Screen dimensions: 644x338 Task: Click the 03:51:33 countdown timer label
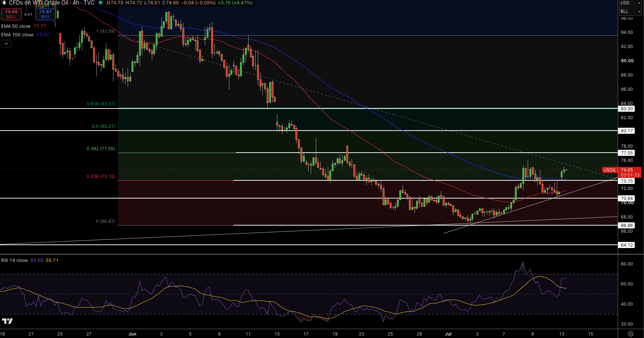(x=630, y=175)
